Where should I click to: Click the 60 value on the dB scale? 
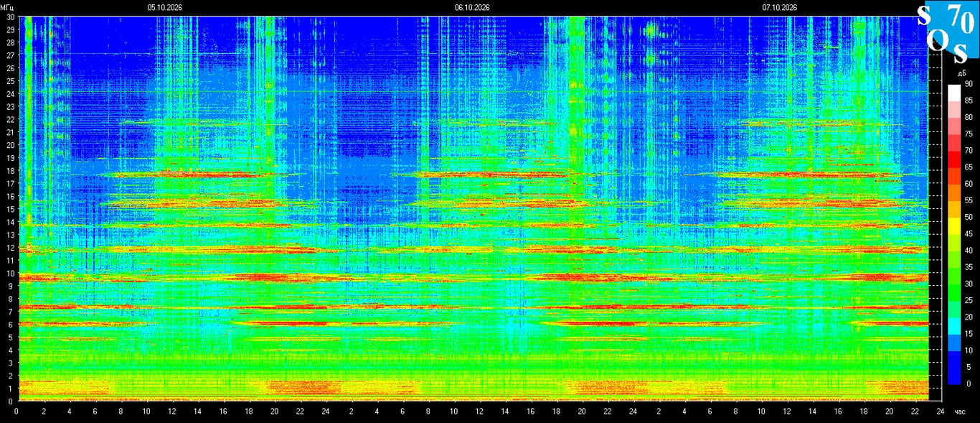click(x=969, y=184)
